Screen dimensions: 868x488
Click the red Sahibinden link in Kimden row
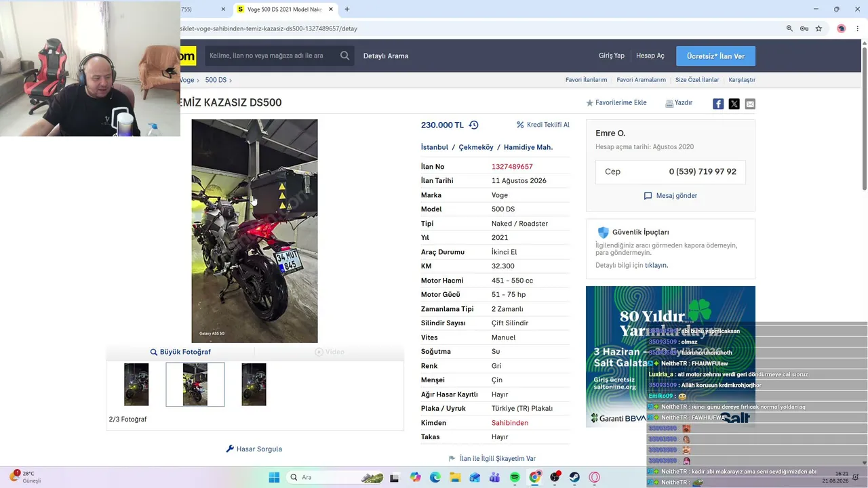tap(510, 423)
